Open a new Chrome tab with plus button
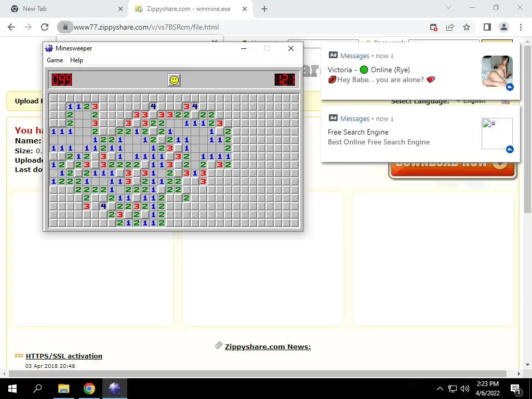Viewport: 532px width, 399px height. [264, 9]
